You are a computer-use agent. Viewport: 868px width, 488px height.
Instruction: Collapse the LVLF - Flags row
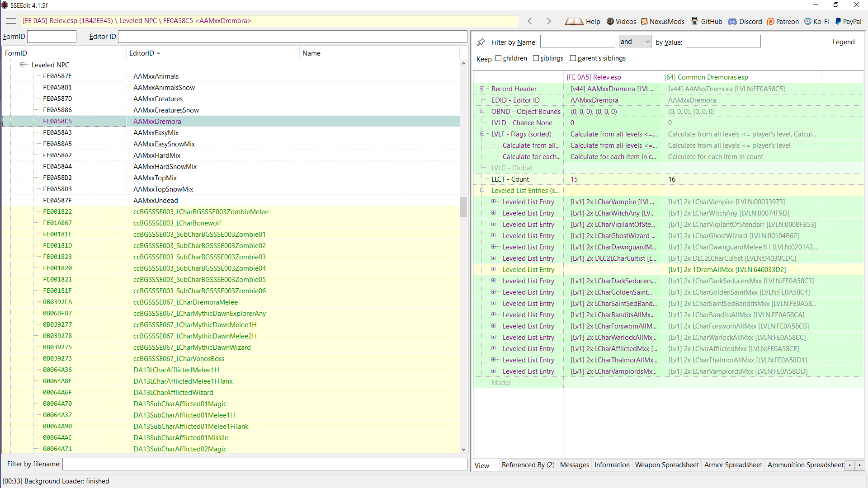(482, 134)
